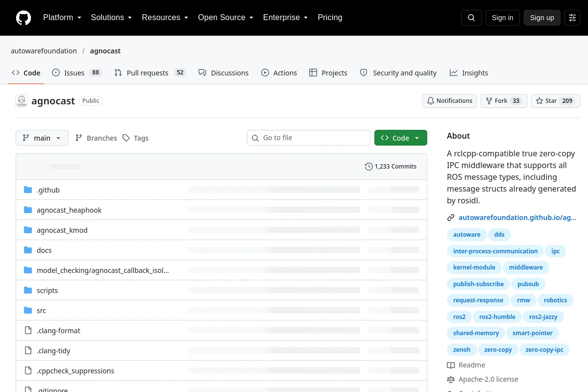Click the scripts folder icon
The height and width of the screenshot is (392, 588).
(x=28, y=291)
